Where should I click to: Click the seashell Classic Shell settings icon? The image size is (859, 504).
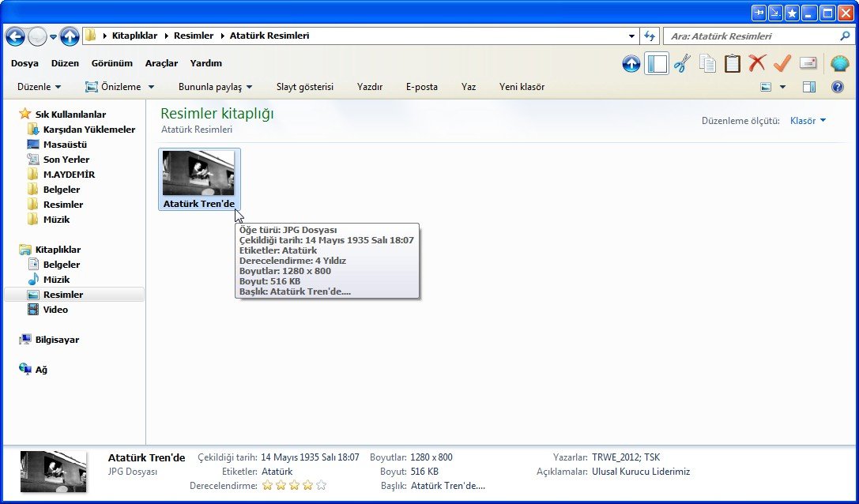(839, 63)
